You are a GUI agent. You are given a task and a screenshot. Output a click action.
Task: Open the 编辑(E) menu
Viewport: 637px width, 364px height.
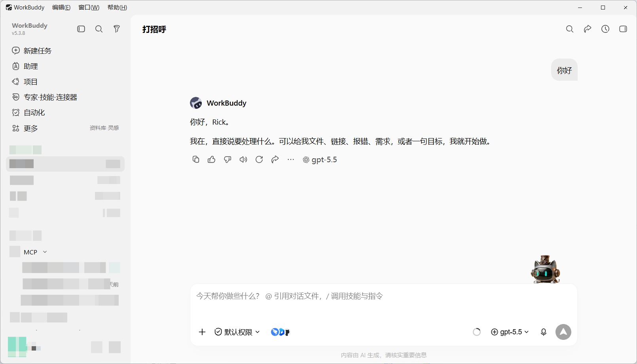[x=61, y=8]
